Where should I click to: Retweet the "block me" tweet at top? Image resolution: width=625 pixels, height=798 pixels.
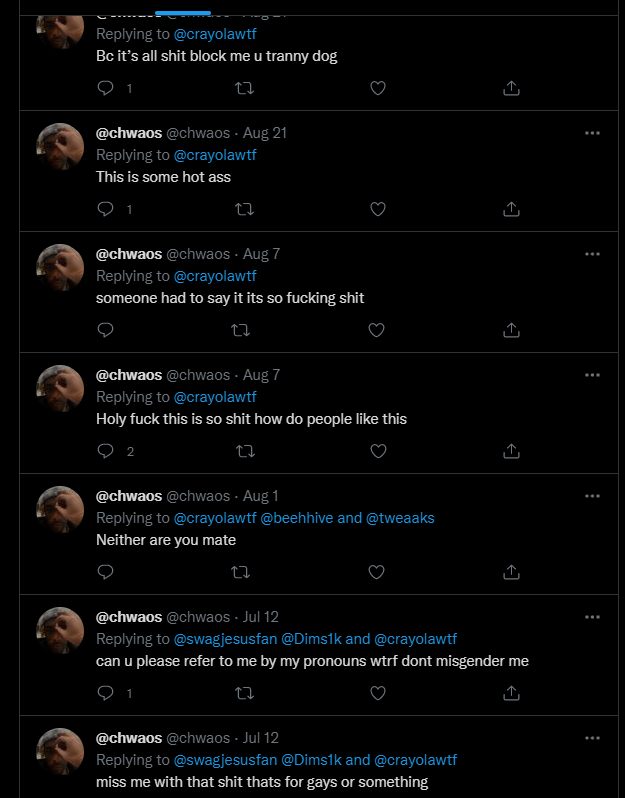coord(243,88)
